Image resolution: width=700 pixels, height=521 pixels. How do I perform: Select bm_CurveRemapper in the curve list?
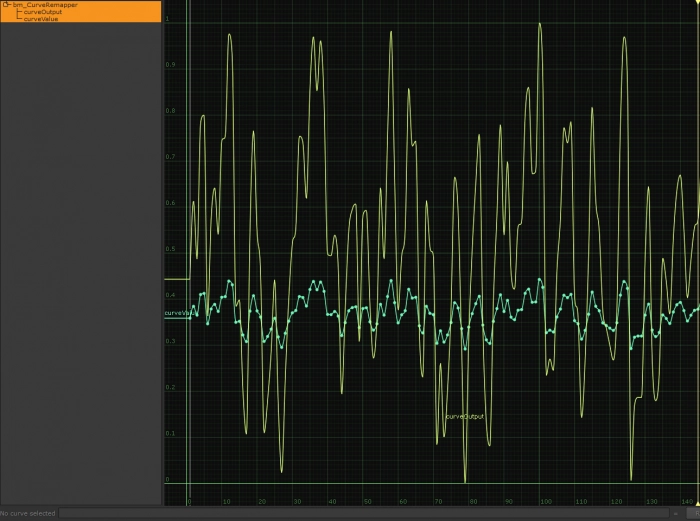point(45,5)
